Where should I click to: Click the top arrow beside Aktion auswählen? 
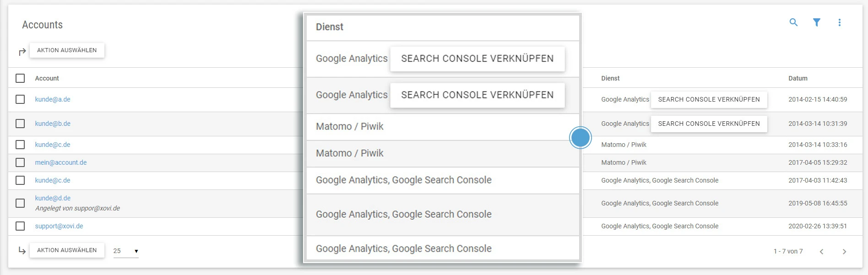tap(22, 52)
